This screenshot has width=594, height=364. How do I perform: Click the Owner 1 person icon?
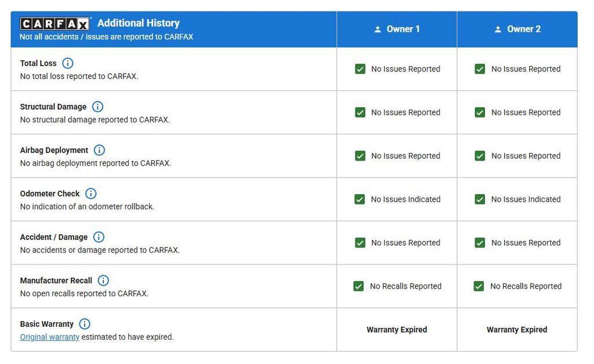coord(378,29)
